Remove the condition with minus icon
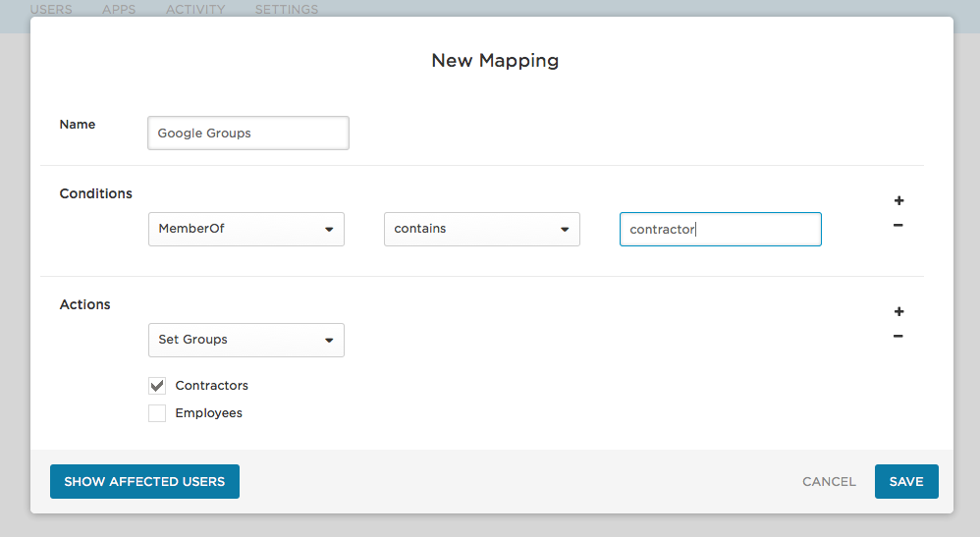Image resolution: width=980 pixels, height=537 pixels. click(x=898, y=225)
